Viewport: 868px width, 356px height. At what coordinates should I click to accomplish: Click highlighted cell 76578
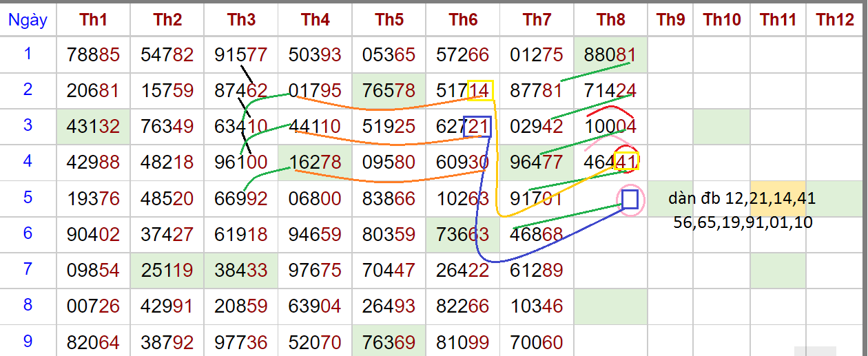pyautogui.click(x=389, y=90)
